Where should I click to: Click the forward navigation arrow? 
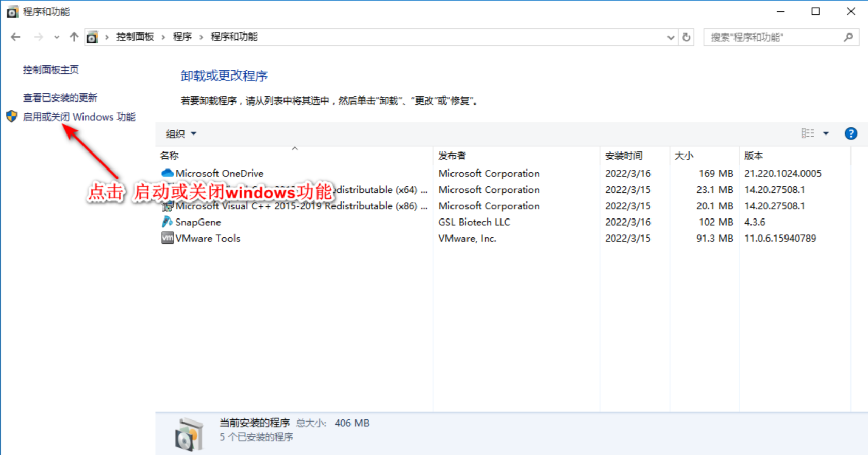pos(38,37)
